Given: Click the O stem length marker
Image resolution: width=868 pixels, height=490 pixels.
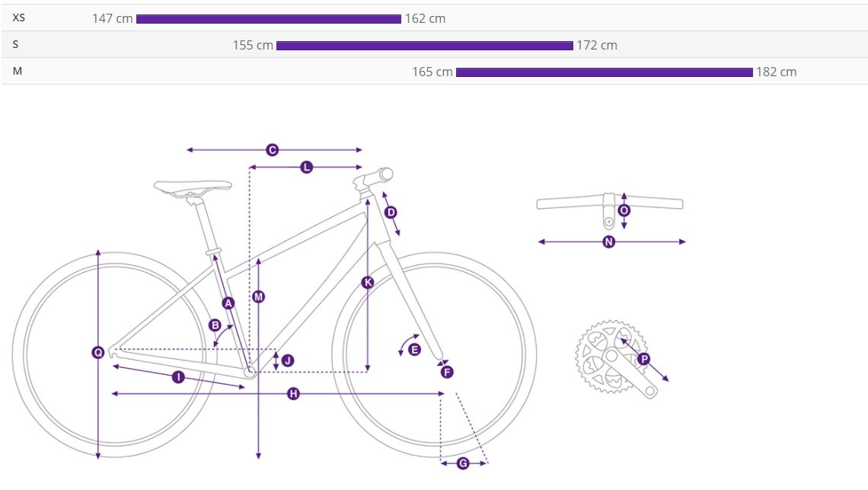Looking at the screenshot, I should (x=624, y=210).
